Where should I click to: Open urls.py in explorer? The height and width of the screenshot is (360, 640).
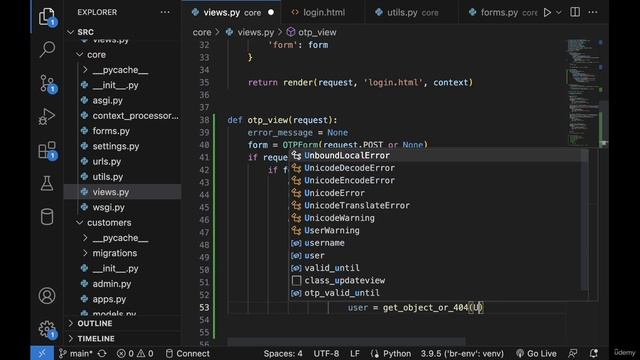(107, 162)
